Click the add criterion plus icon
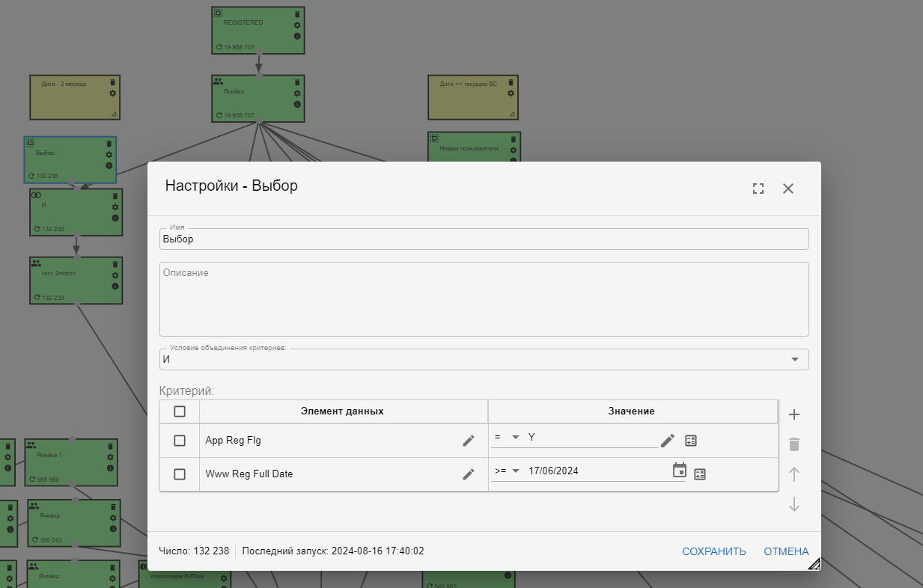This screenshot has height=588, width=923. (794, 414)
